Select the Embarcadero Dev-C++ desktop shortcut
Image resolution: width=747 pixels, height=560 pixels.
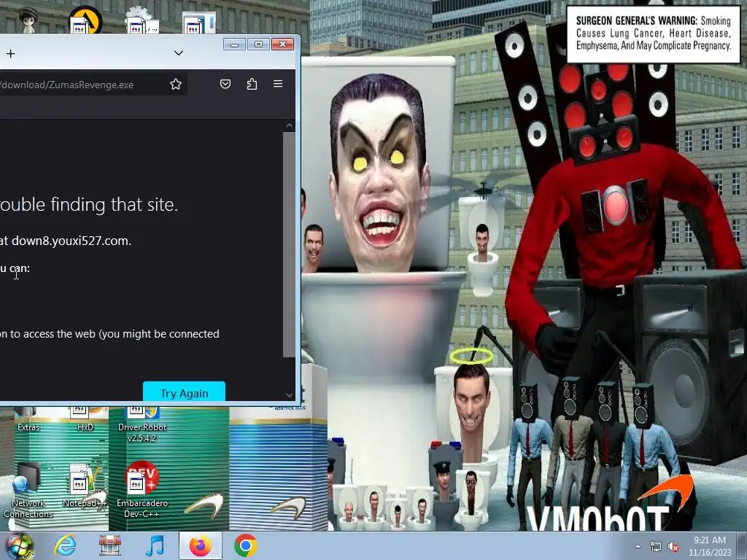pos(142,491)
